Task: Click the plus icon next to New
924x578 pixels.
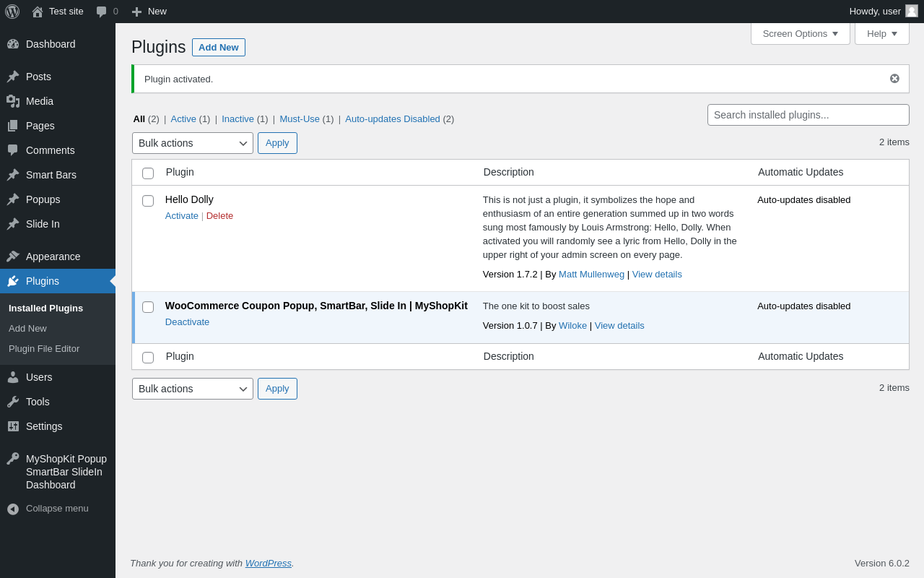Action: (x=136, y=12)
